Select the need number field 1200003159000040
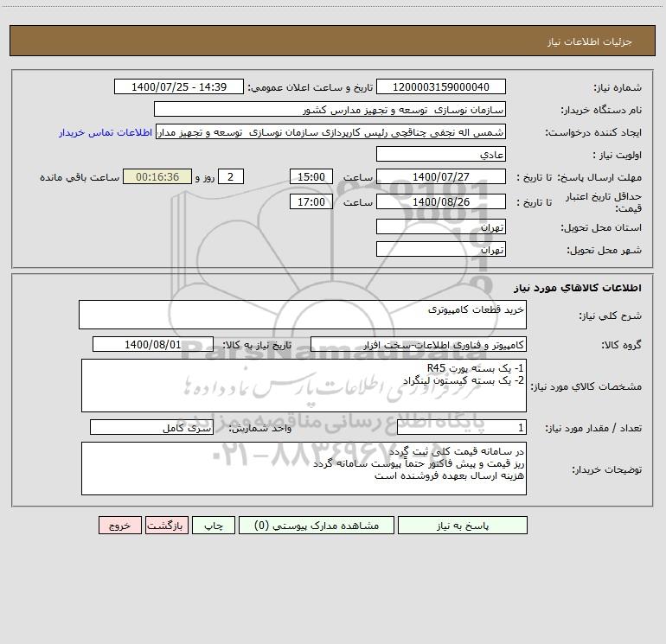Viewport: 666px width, 644px height. tap(441, 87)
